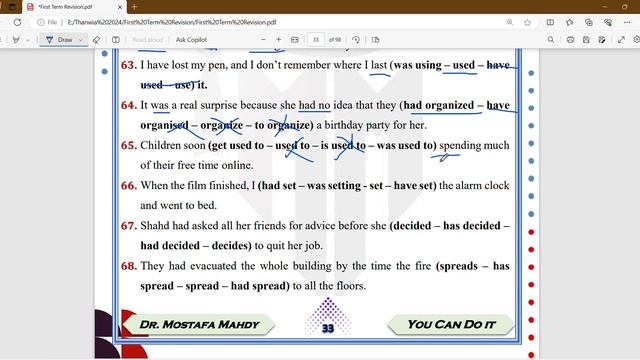Click Save as icon

[x=602, y=40]
